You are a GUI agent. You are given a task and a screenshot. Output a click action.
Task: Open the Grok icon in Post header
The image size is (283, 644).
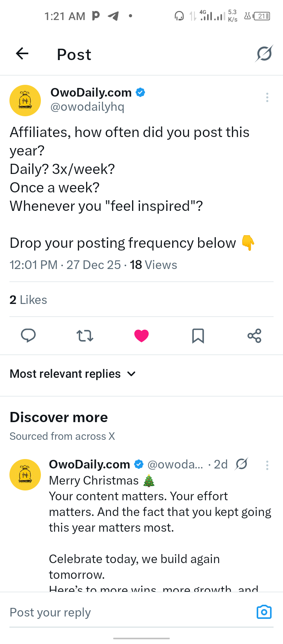coord(264,54)
